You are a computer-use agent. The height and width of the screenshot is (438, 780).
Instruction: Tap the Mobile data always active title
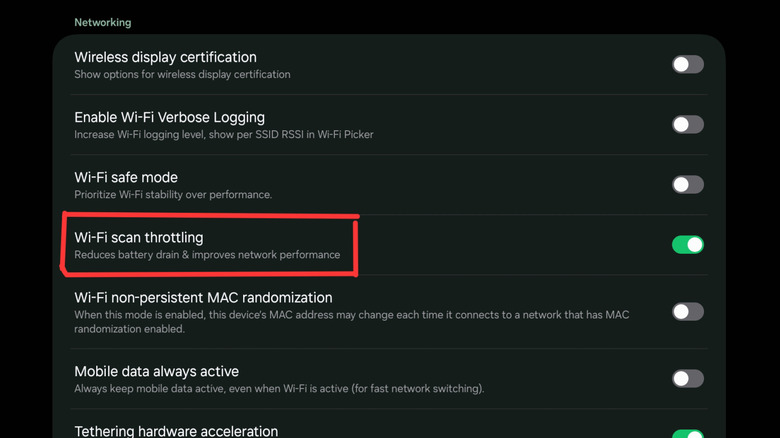click(156, 371)
